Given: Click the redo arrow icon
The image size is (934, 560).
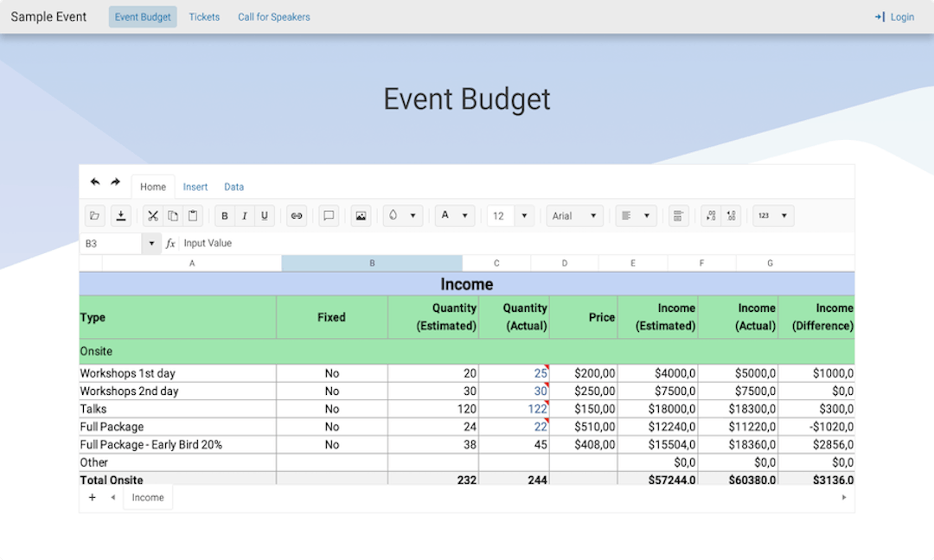Looking at the screenshot, I should coord(115,182).
